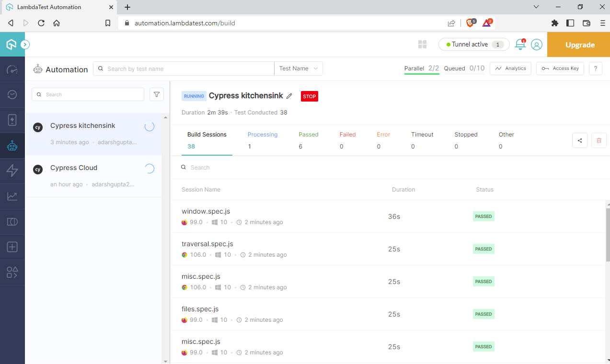Open the HyperExecute lightning bolt sidebar icon

click(x=12, y=171)
